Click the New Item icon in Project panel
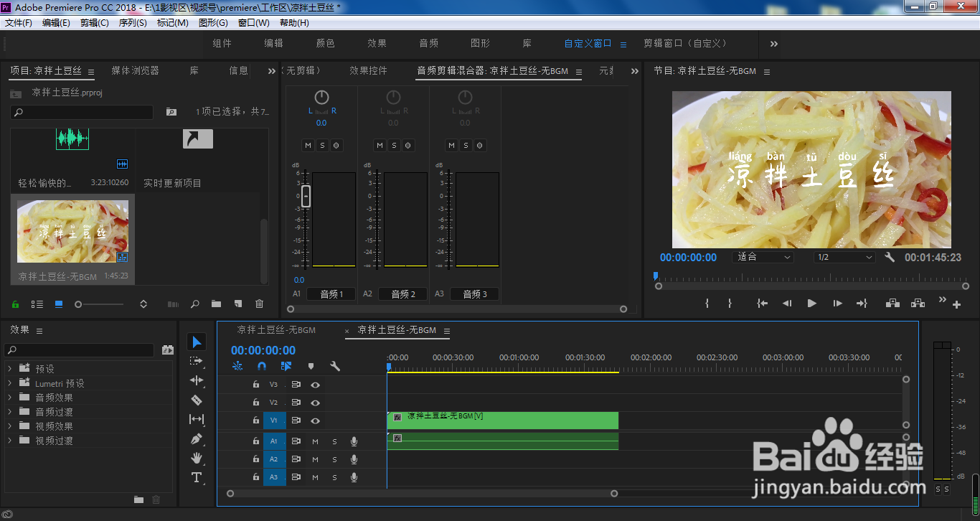Image resolution: width=980 pixels, height=521 pixels. point(238,304)
